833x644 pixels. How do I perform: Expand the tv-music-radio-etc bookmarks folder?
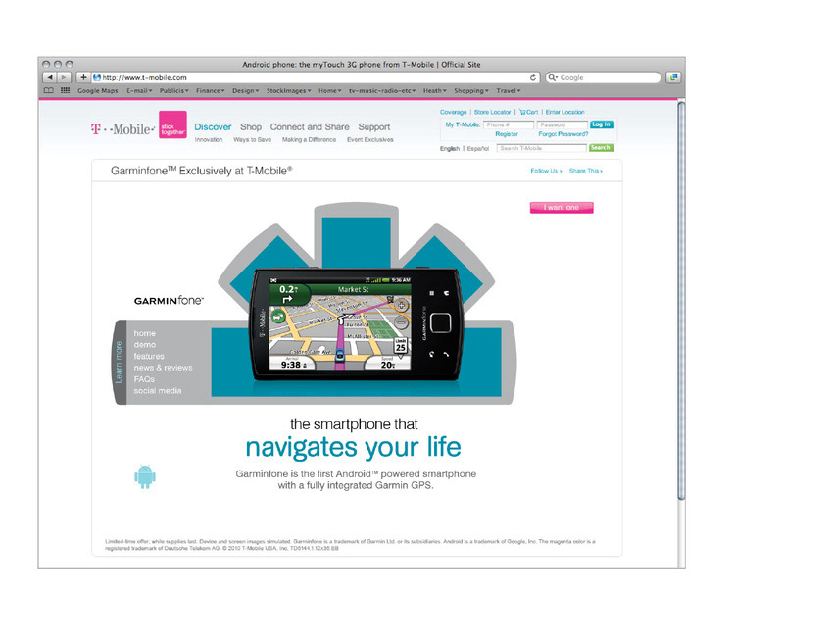(x=382, y=91)
